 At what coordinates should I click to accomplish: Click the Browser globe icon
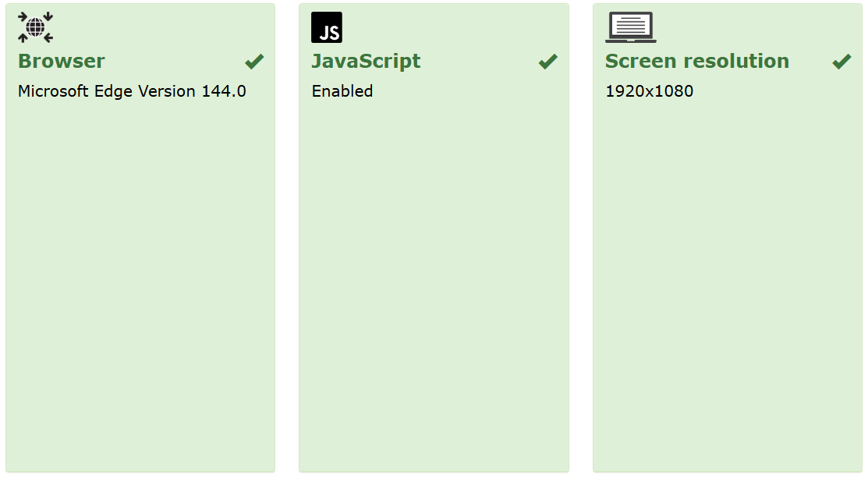point(36,27)
